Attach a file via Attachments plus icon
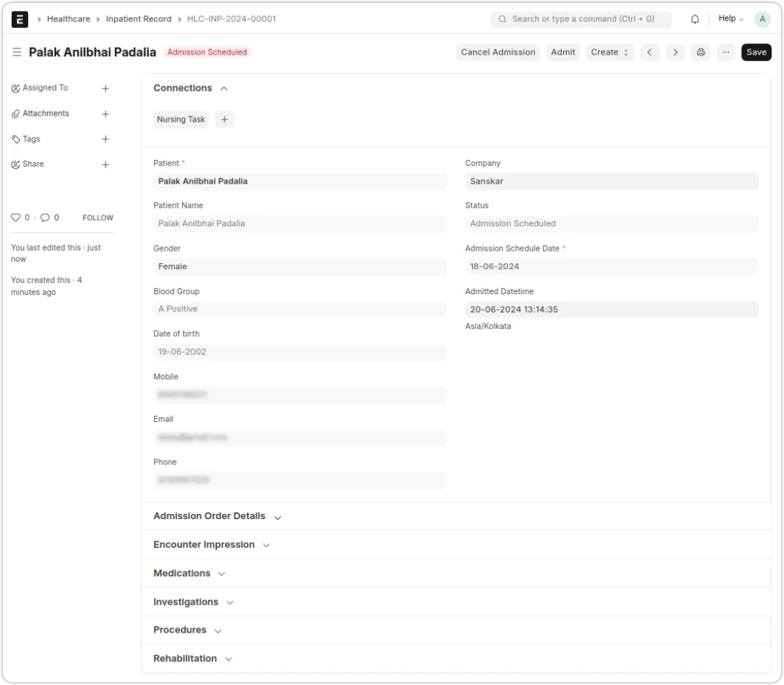The height and width of the screenshot is (685, 784). tap(105, 114)
